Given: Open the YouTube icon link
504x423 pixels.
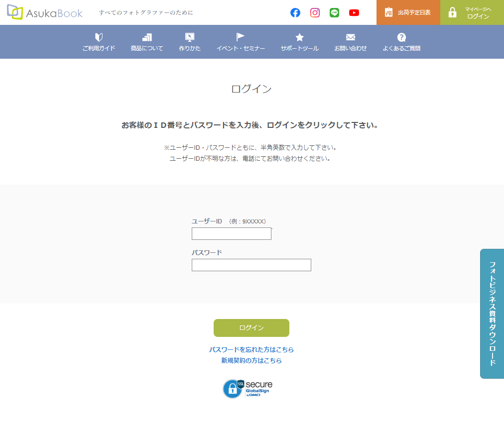Looking at the screenshot, I should (x=354, y=12).
